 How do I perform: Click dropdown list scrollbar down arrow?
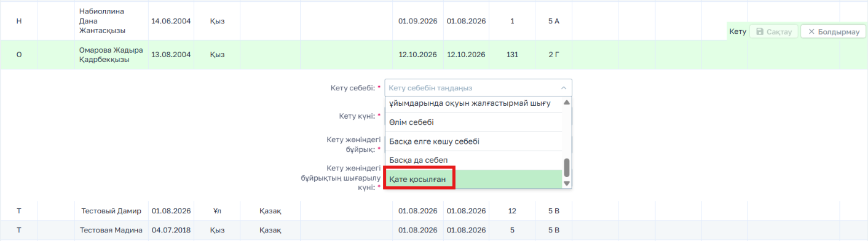tap(567, 183)
